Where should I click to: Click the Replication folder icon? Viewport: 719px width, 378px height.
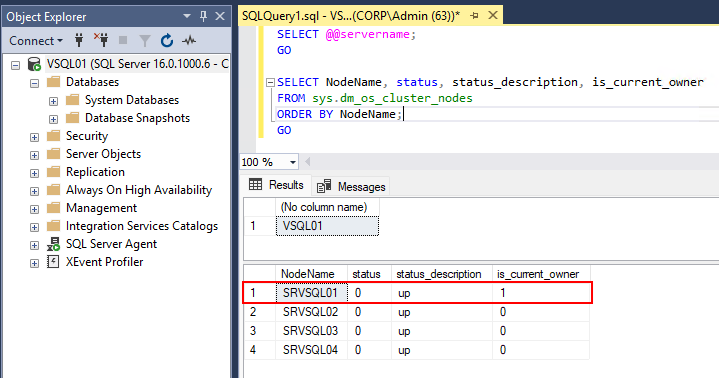[53, 172]
